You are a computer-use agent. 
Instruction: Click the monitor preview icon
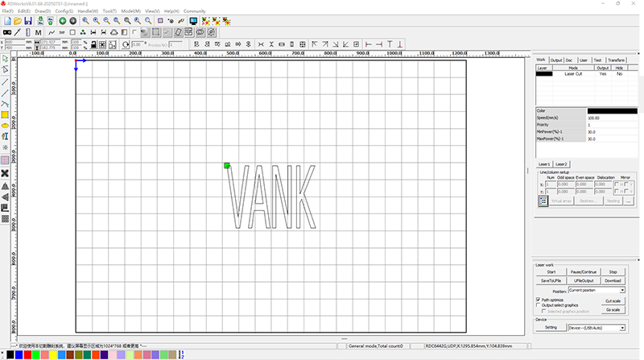click(x=193, y=20)
